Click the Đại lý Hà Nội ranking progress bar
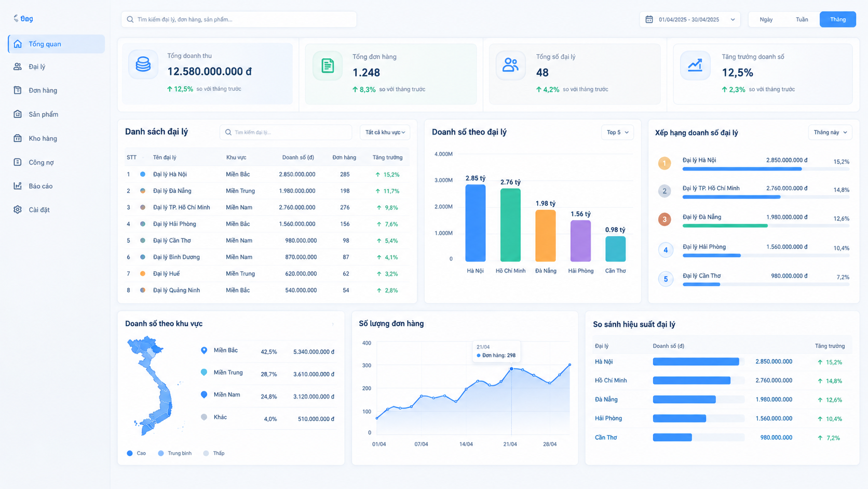868x489 pixels. coord(766,169)
